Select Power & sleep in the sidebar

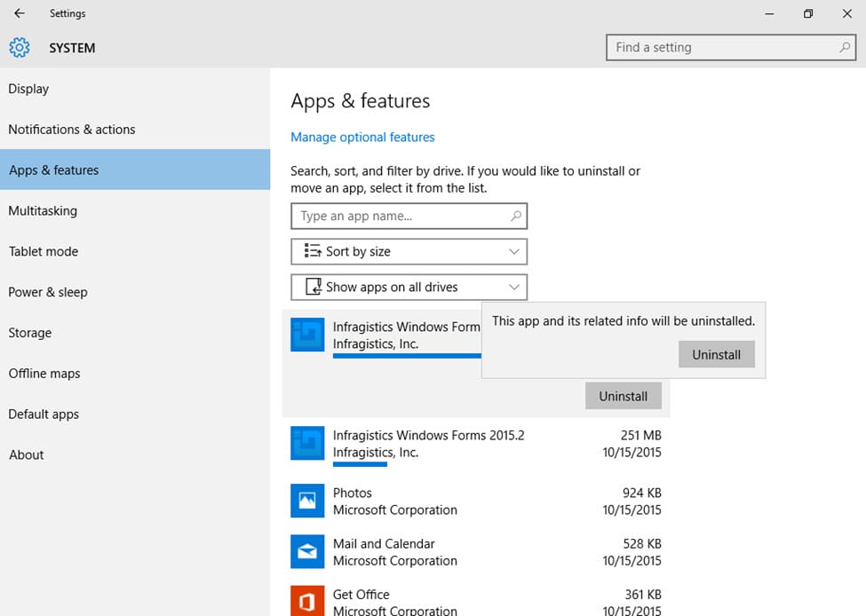pyautogui.click(x=48, y=292)
